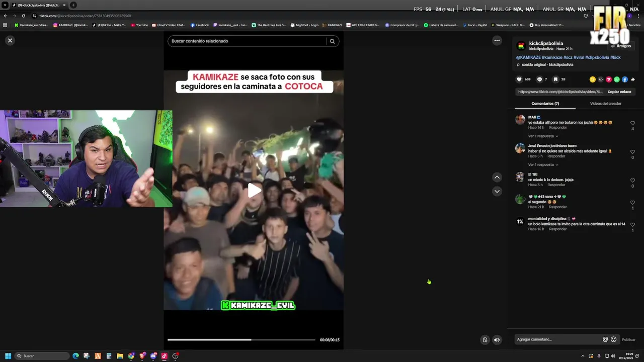Go to previous video with up arrow
The height and width of the screenshot is (362, 644).
(x=497, y=177)
